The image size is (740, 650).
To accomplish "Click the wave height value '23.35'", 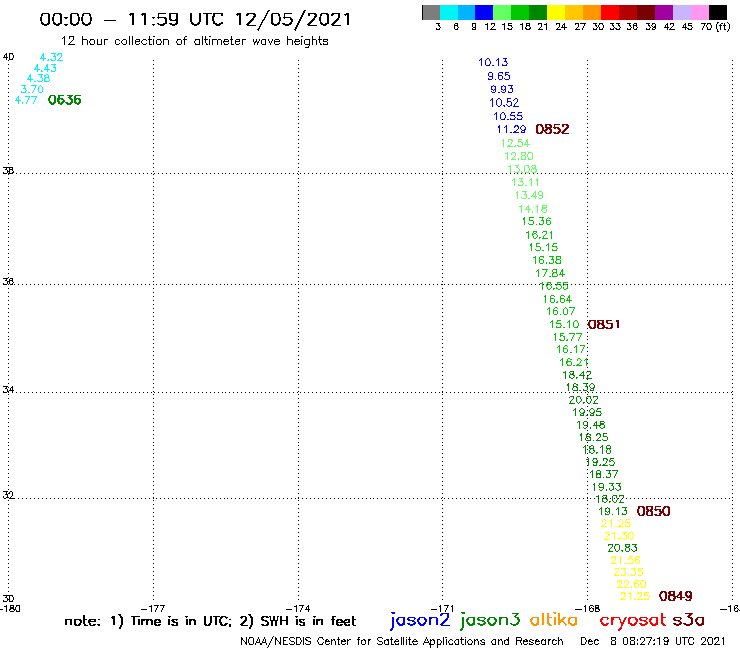I will [x=628, y=572].
